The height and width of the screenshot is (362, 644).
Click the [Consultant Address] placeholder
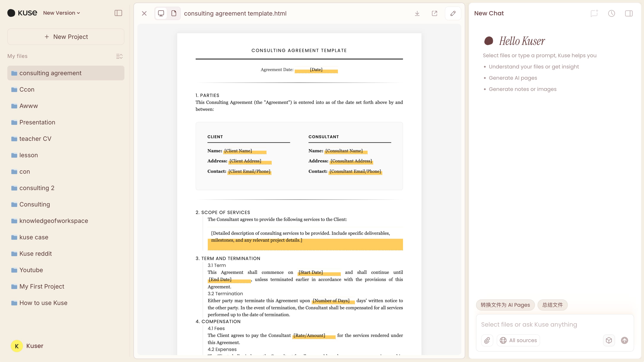[352, 161]
